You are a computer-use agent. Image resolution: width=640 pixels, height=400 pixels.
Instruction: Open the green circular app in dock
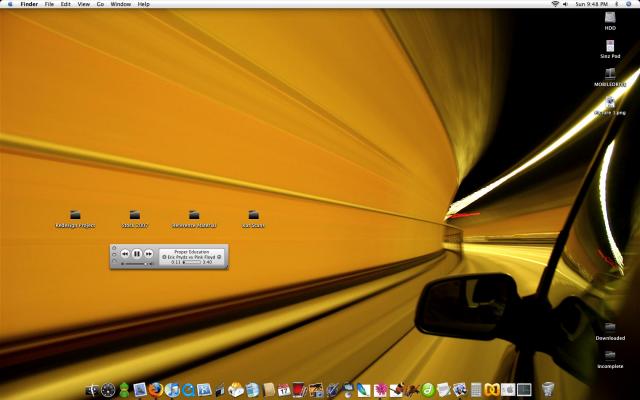[x=428, y=390]
